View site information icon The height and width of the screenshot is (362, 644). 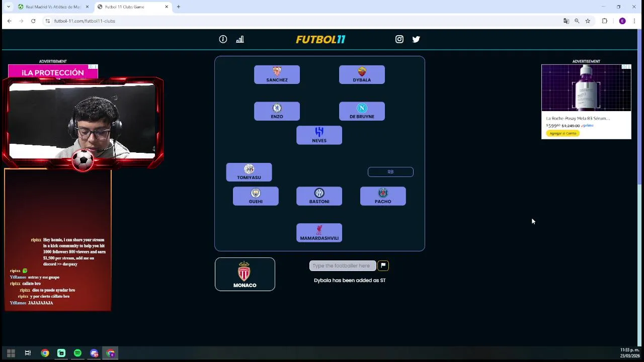[47, 21]
